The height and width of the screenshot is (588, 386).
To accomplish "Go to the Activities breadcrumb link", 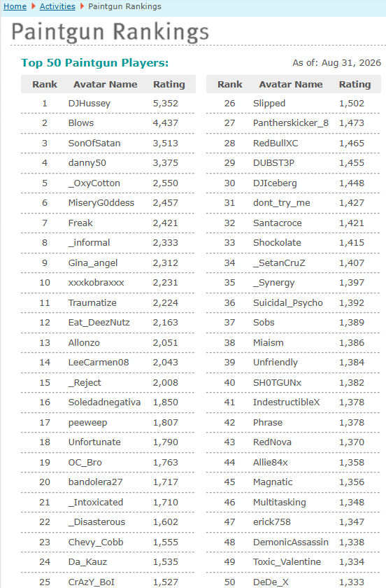I will click(57, 6).
